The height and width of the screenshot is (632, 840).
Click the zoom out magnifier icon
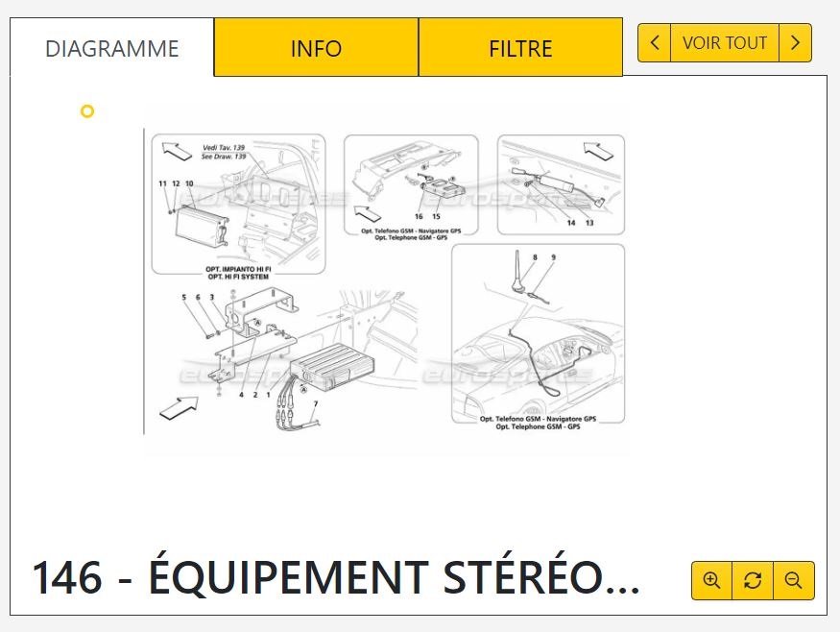click(793, 580)
